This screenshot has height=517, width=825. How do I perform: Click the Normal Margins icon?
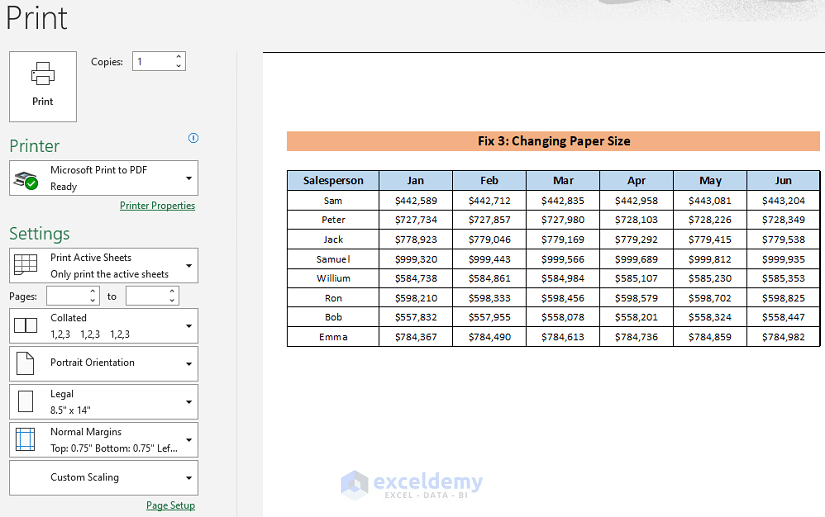[x=25, y=439]
